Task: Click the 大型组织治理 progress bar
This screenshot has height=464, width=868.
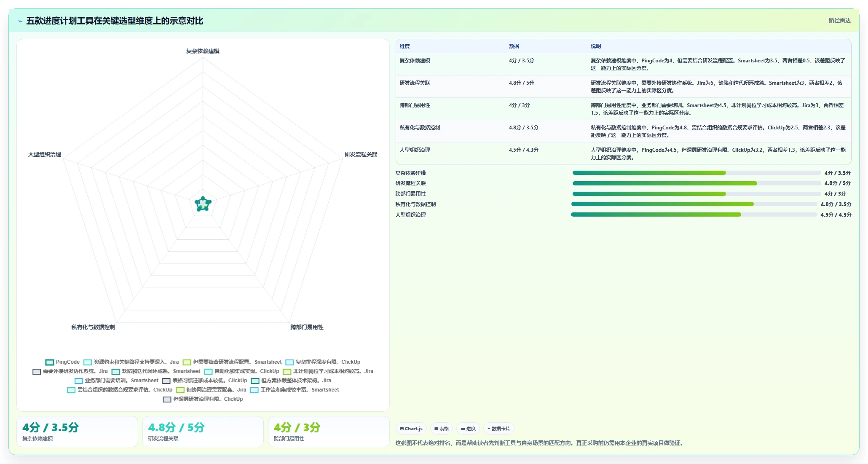Action: (694, 215)
